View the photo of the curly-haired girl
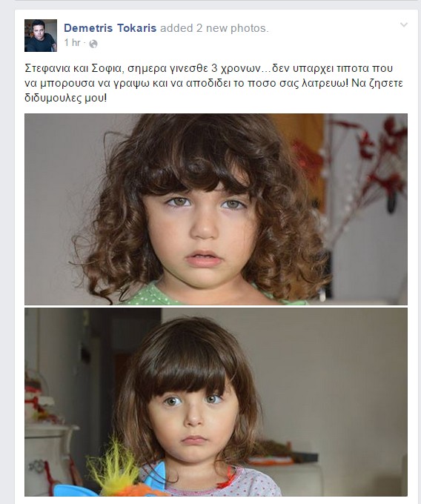 pyautogui.click(x=216, y=209)
